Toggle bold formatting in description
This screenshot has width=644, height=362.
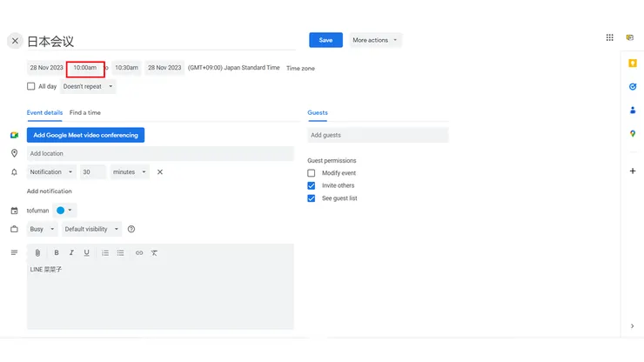click(57, 252)
